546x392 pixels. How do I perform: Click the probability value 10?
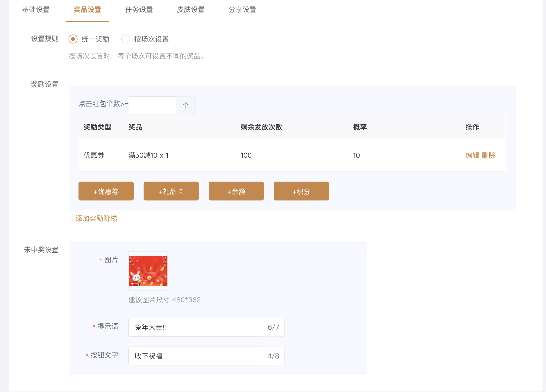(x=356, y=155)
